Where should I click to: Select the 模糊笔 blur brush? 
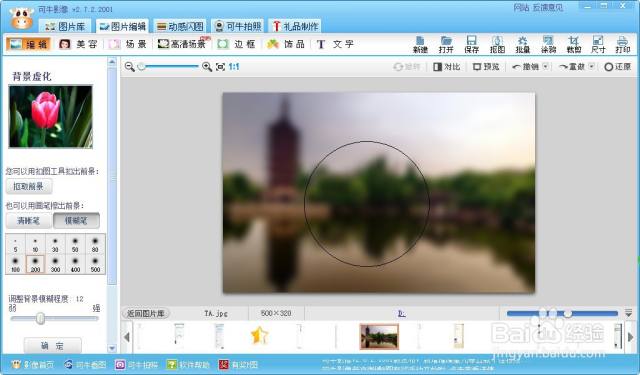[76, 221]
